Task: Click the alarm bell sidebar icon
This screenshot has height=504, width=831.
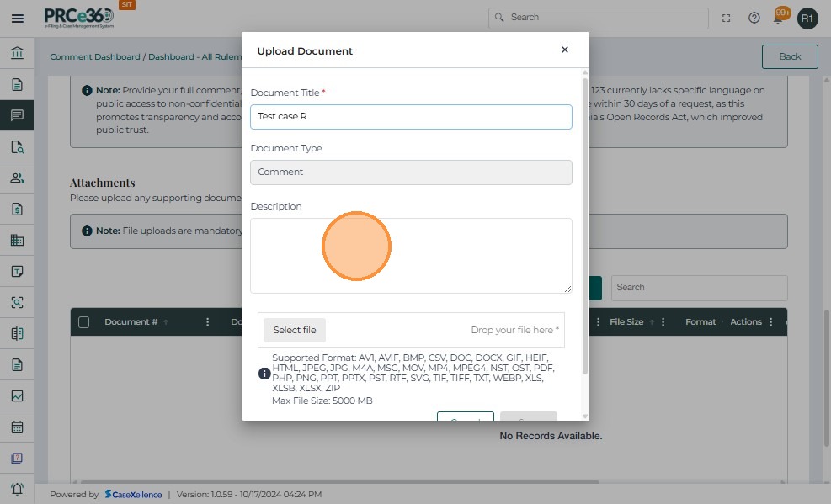Action: (x=17, y=489)
